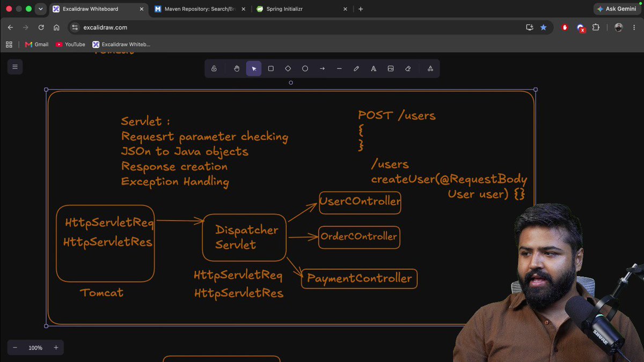Click the bottom-left selection resize handle
This screenshot has width=644, height=362.
[x=46, y=326]
